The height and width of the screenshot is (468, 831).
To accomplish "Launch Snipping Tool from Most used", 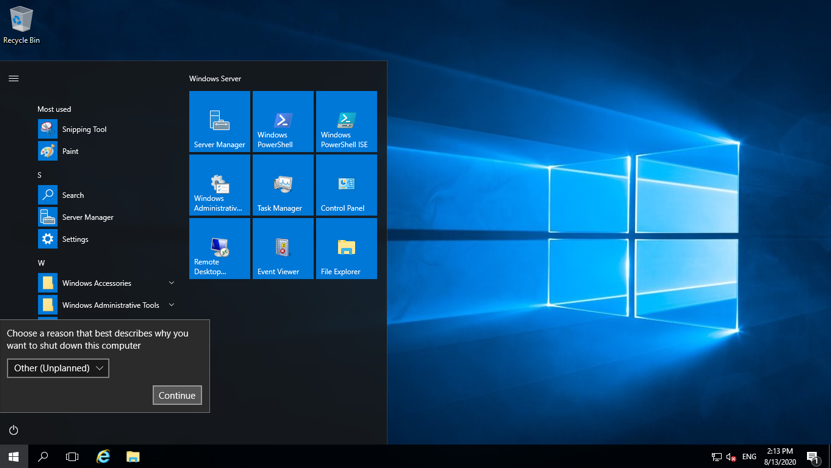I will [x=106, y=129].
